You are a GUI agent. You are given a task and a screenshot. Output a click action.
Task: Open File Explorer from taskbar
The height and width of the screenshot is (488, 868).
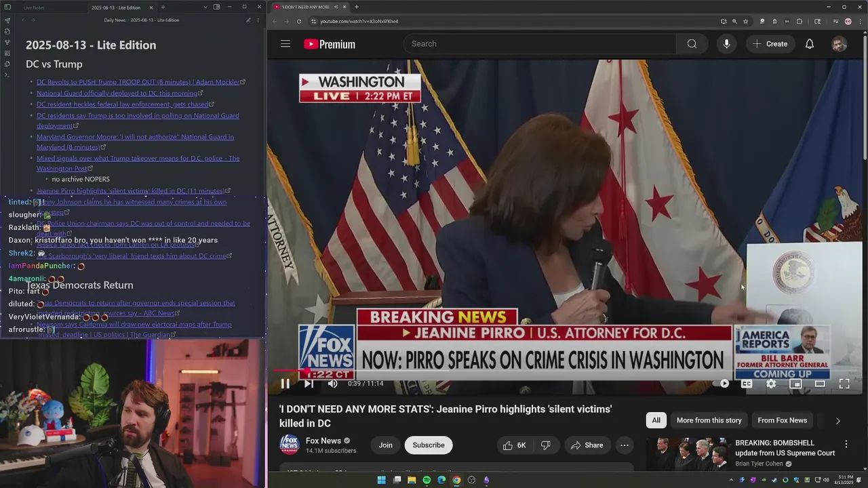pos(412,480)
